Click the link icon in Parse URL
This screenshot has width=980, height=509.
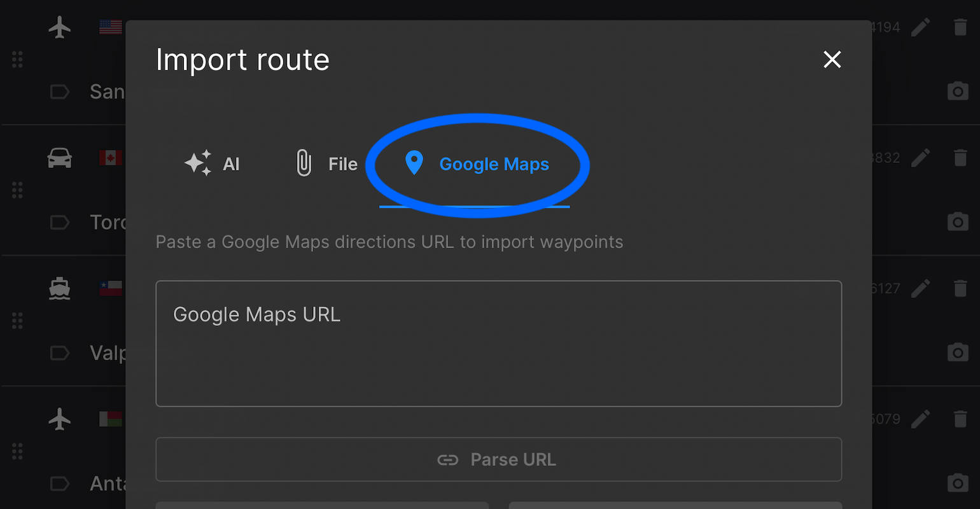point(448,460)
